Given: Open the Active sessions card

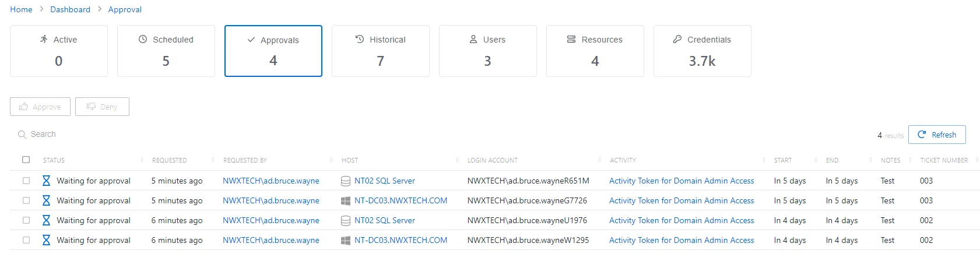Looking at the screenshot, I should (x=59, y=51).
